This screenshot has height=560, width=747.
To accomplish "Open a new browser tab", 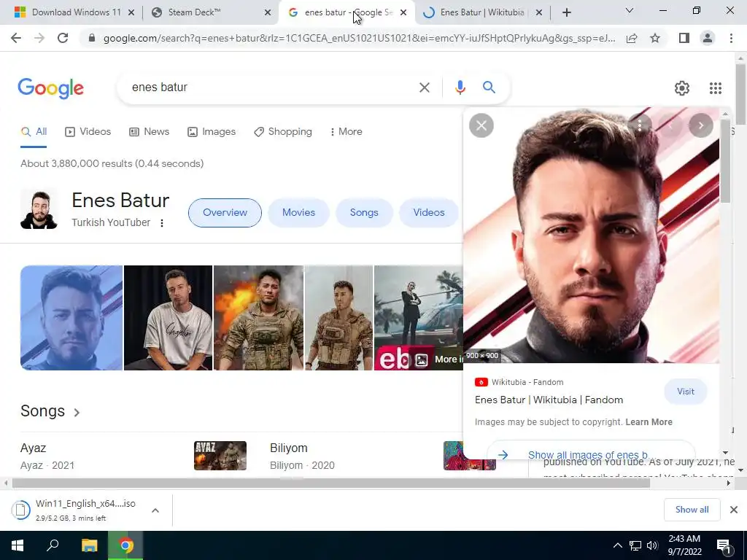I will coord(566,12).
